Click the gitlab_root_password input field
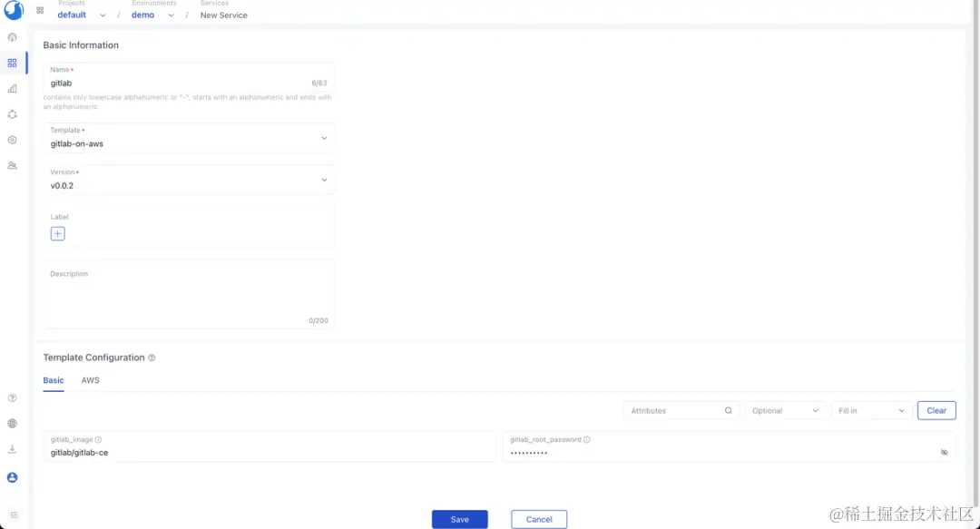 729,446
